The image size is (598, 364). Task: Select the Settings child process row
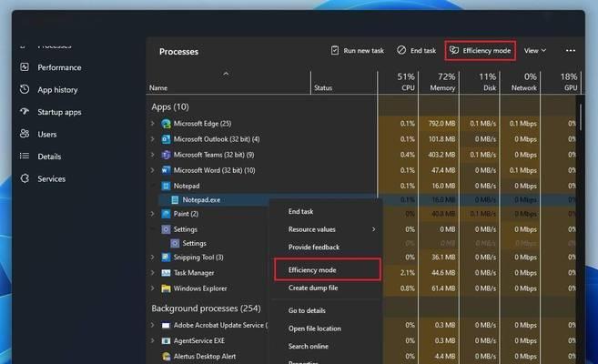tap(194, 243)
